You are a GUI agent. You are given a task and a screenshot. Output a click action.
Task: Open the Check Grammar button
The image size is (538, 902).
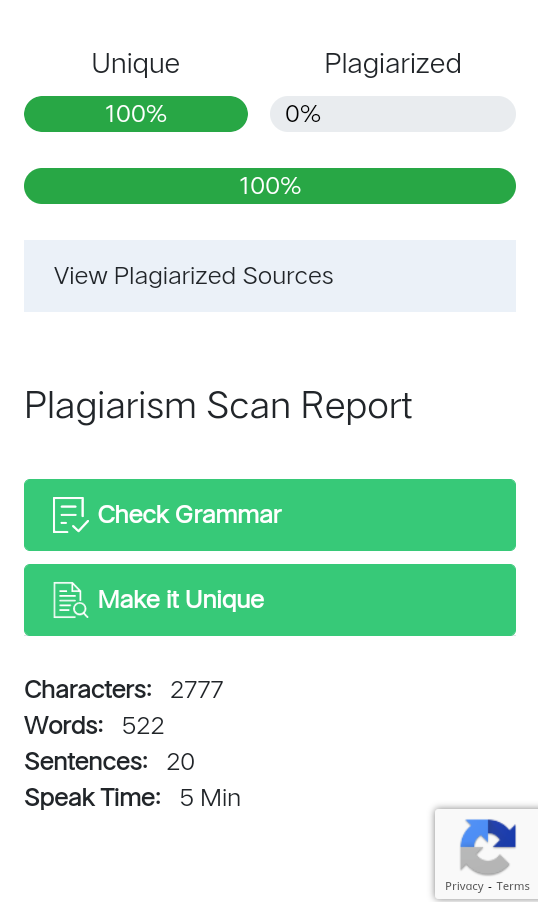[x=270, y=515]
